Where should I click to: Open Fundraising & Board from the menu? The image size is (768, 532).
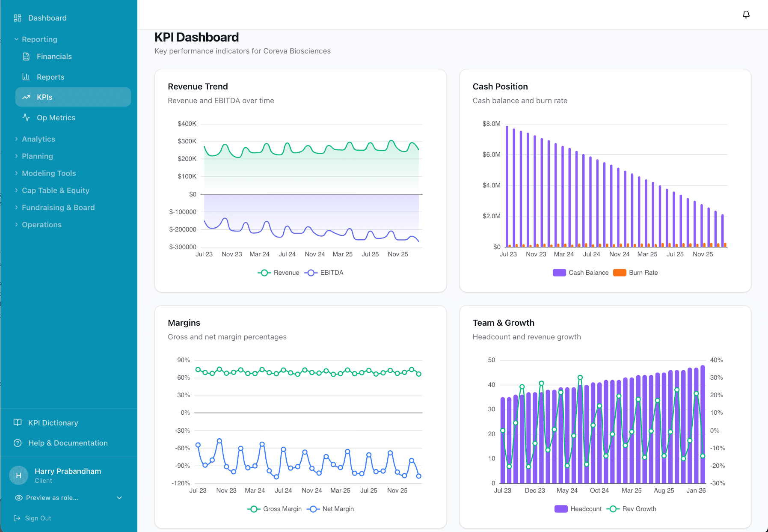tap(58, 208)
